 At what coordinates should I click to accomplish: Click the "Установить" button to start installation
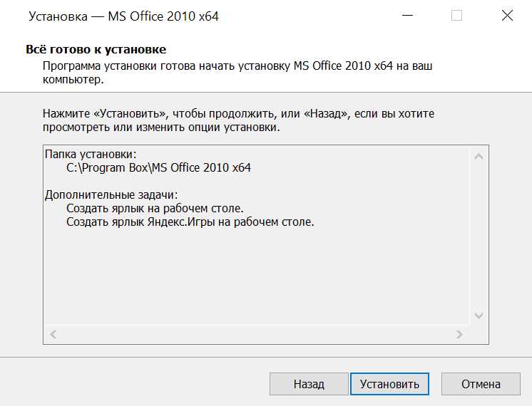389,384
